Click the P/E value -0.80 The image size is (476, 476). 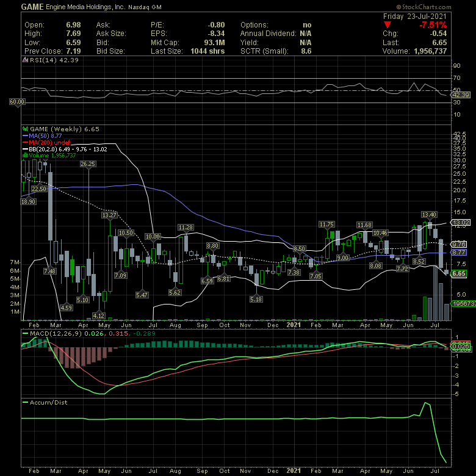click(216, 25)
